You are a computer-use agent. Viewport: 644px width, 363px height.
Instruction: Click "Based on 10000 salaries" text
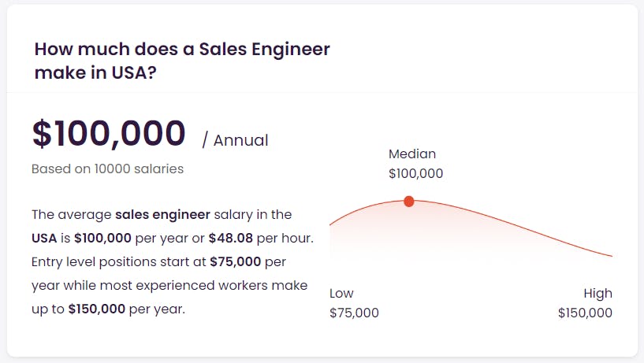coord(108,169)
